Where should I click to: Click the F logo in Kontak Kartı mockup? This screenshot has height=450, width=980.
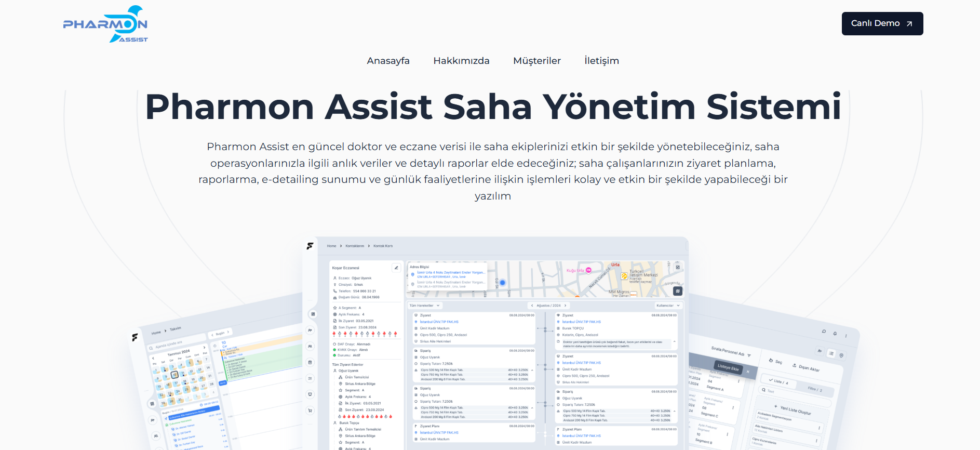[x=310, y=246]
